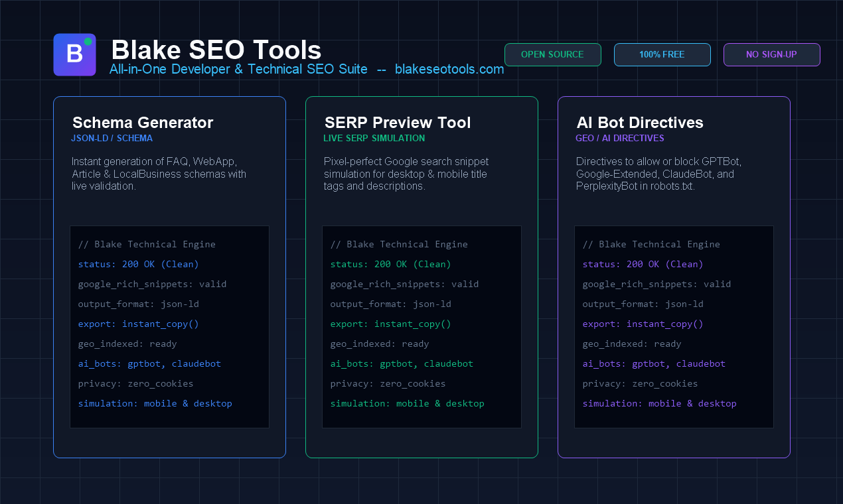This screenshot has height=504, width=843.
Task: Click blue 'status: 200 OK (Clean)' line
Action: tap(139, 264)
